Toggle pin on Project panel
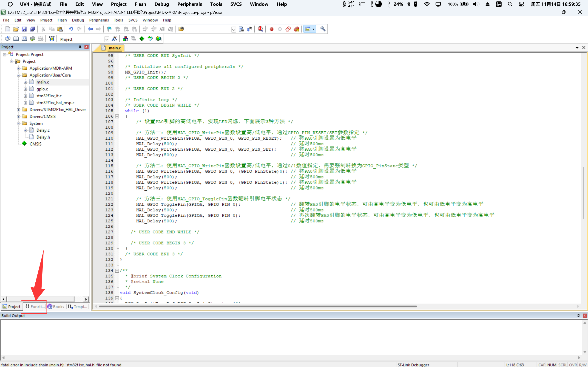 80,47
